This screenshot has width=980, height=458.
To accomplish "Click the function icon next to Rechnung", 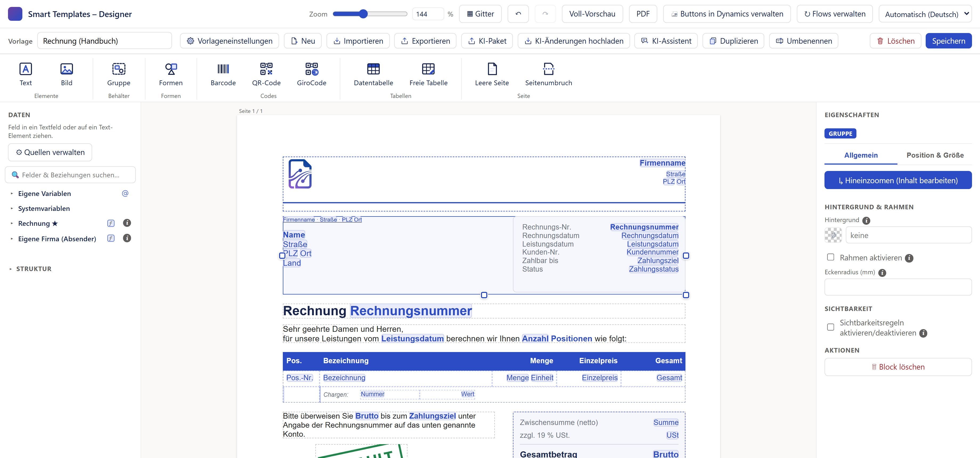I will (x=111, y=223).
